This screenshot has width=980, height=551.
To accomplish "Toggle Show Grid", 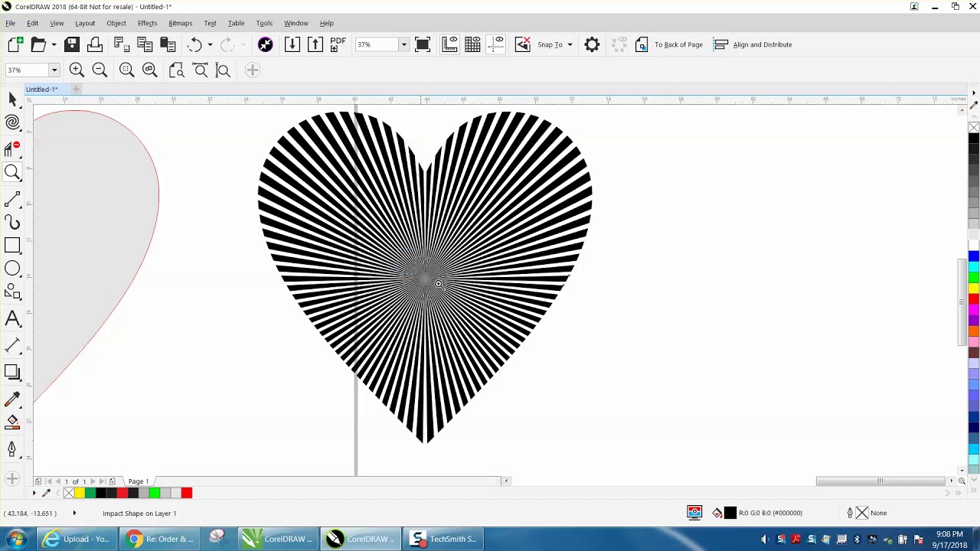I will [472, 44].
